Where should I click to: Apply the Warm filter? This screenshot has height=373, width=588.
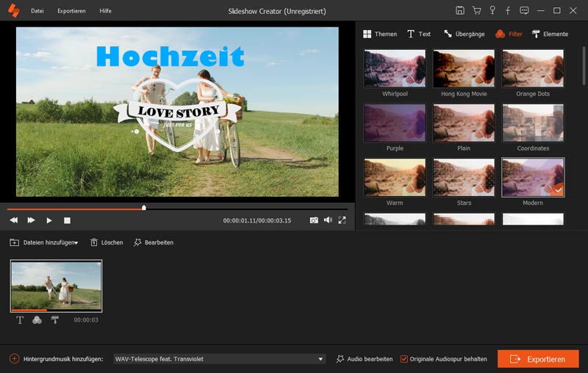click(x=395, y=178)
